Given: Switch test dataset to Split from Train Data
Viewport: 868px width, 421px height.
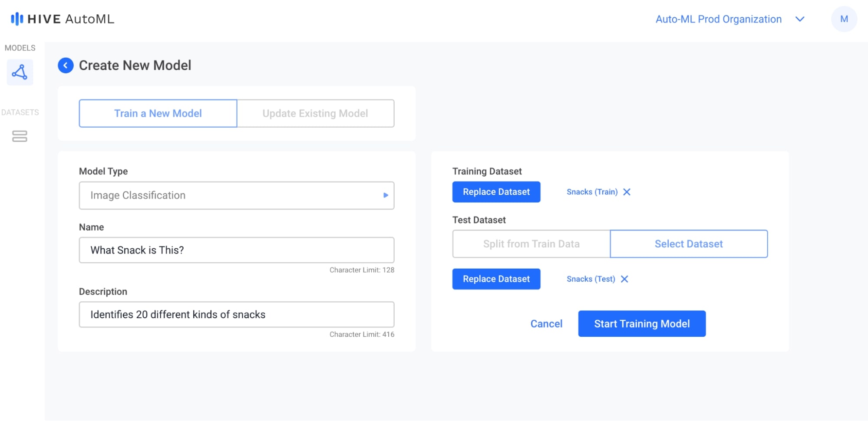Looking at the screenshot, I should pyautogui.click(x=531, y=243).
